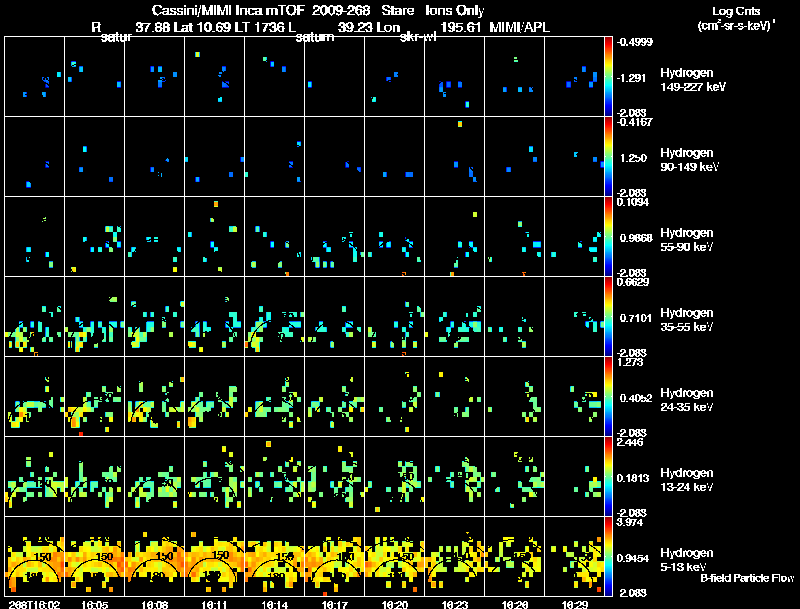Click the '268T16:02' time axis label
The height and width of the screenshot is (609, 800).
(34, 604)
